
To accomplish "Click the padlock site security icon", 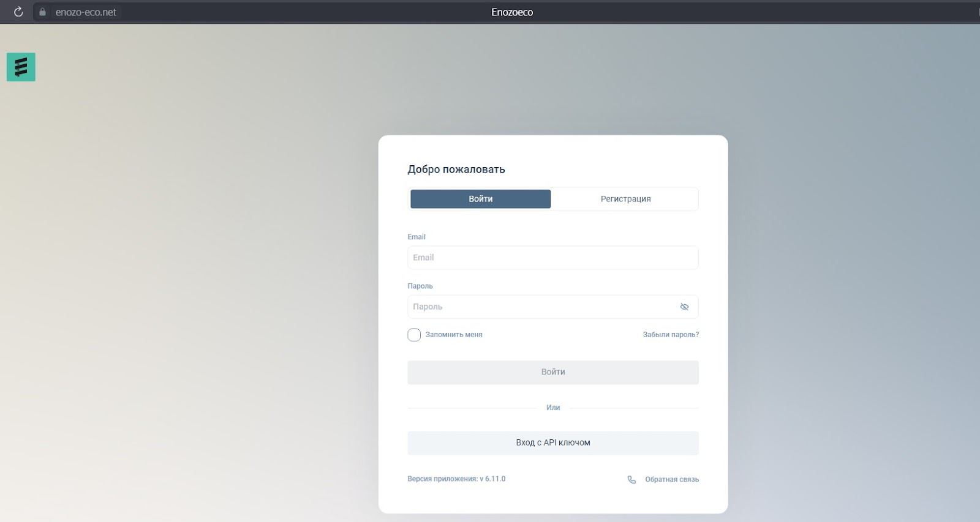I will [42, 12].
